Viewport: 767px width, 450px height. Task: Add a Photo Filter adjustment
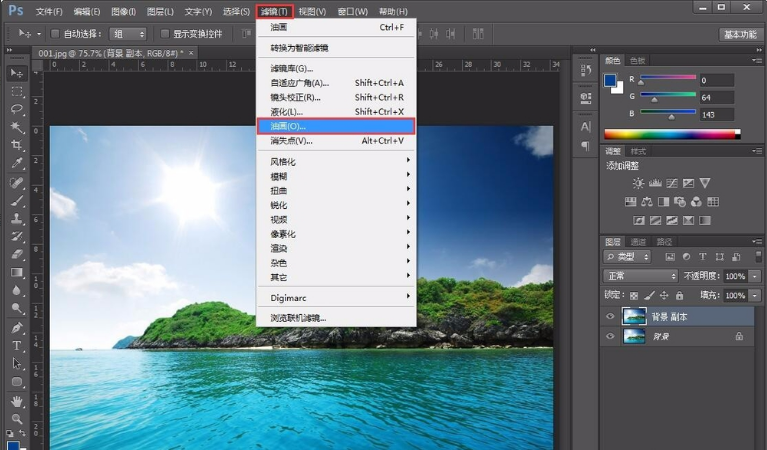tap(679, 202)
